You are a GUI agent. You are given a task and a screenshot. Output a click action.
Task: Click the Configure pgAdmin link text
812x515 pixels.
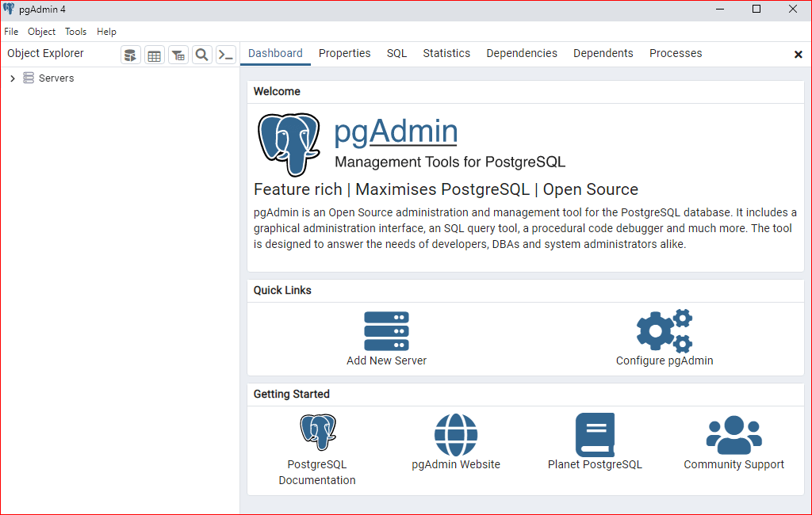[665, 360]
